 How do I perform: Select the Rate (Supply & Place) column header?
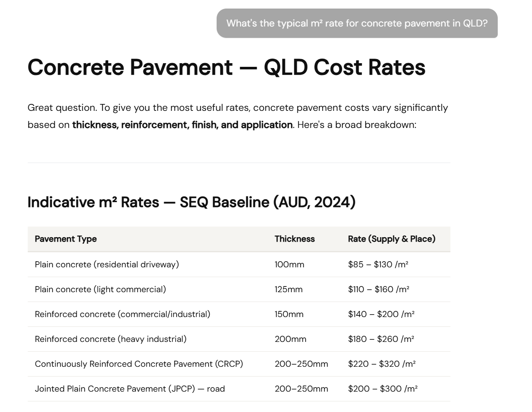click(x=392, y=239)
